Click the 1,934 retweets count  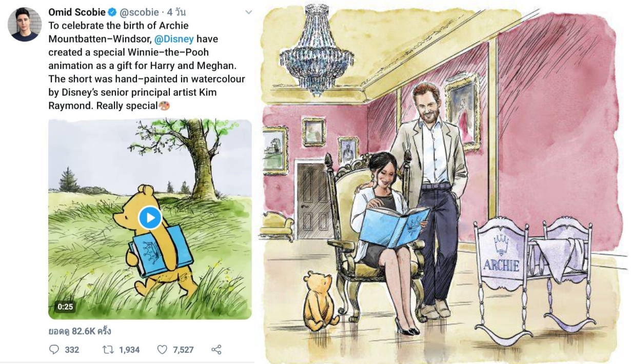129,350
